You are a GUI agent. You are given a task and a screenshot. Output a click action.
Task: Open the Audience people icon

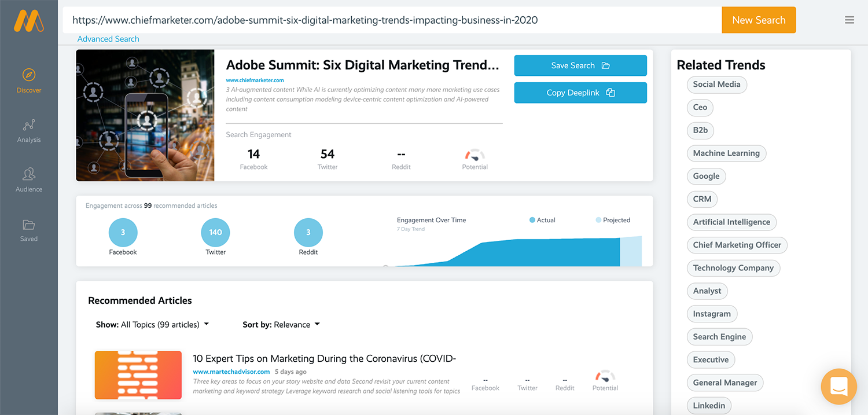pos(29,174)
